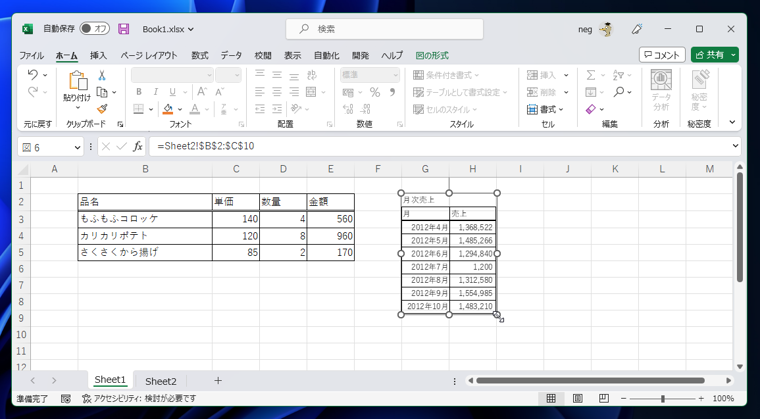Open the 表示 View tab
This screenshot has height=419, width=760.
tap(292, 55)
